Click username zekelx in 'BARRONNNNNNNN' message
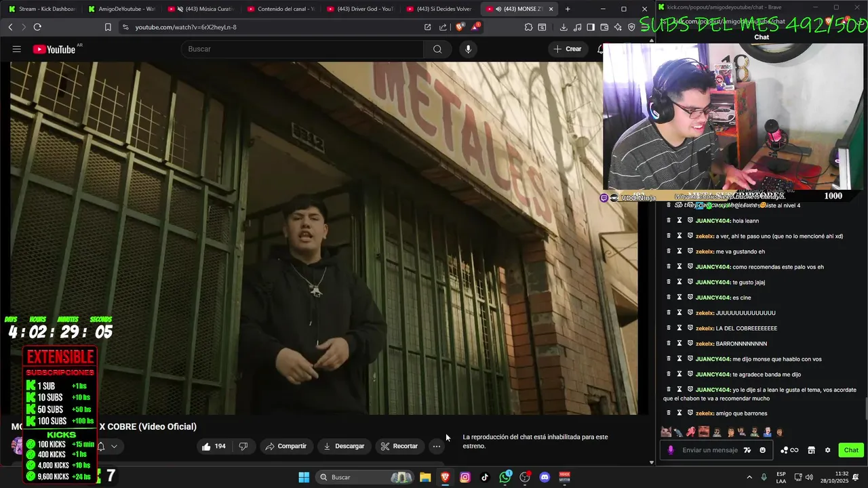The image size is (868, 488). coord(705,344)
